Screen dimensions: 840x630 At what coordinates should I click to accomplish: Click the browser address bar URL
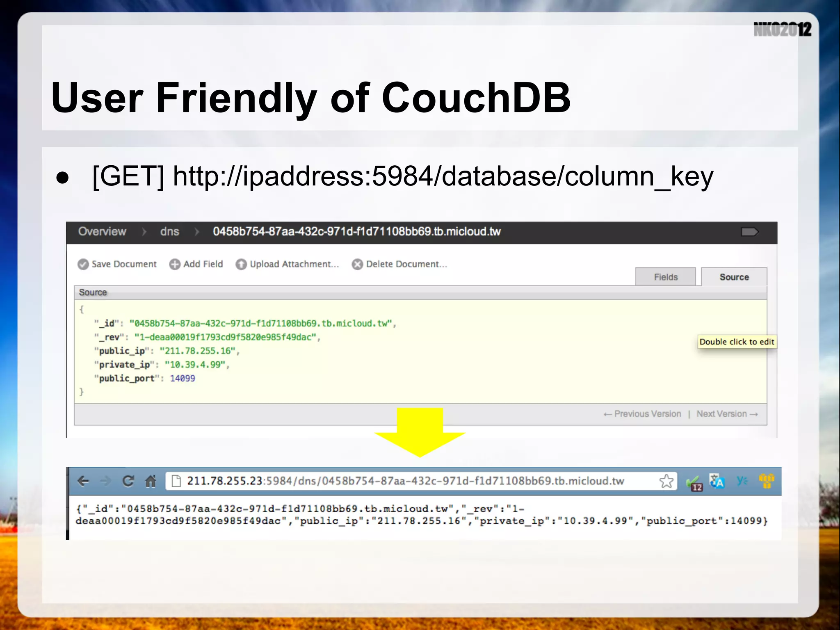pyautogui.click(x=406, y=481)
